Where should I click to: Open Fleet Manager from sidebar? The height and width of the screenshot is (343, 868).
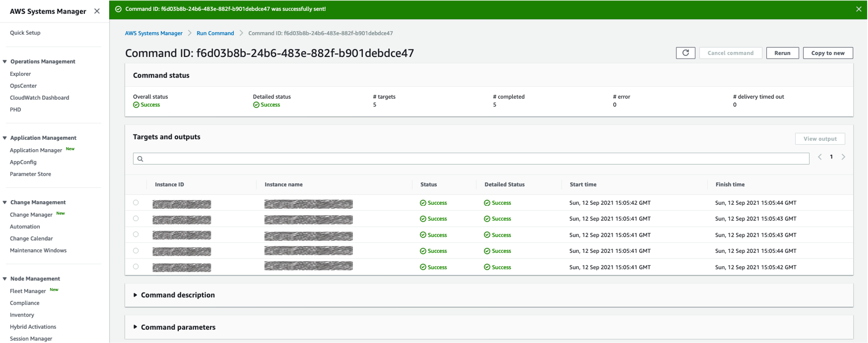point(28,291)
